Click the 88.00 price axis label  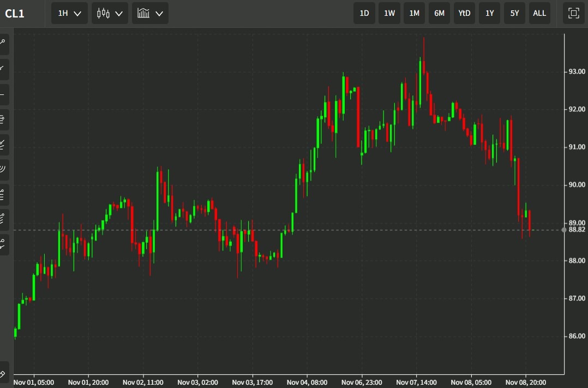(577, 260)
